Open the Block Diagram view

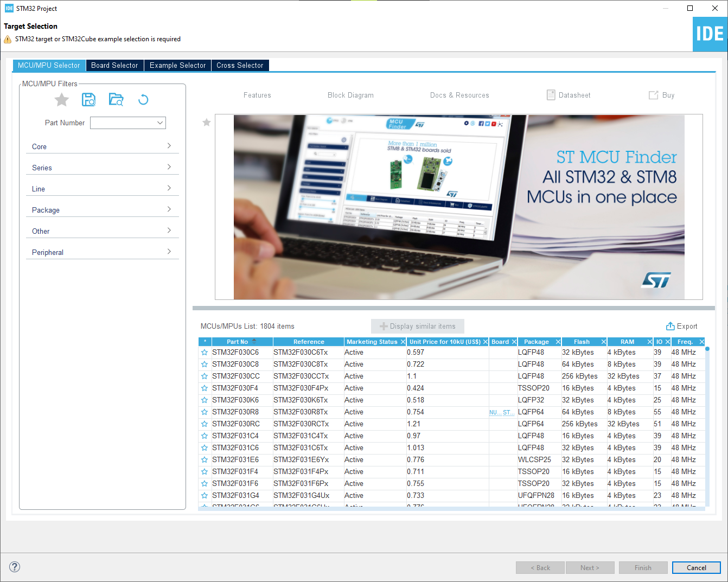pyautogui.click(x=350, y=95)
